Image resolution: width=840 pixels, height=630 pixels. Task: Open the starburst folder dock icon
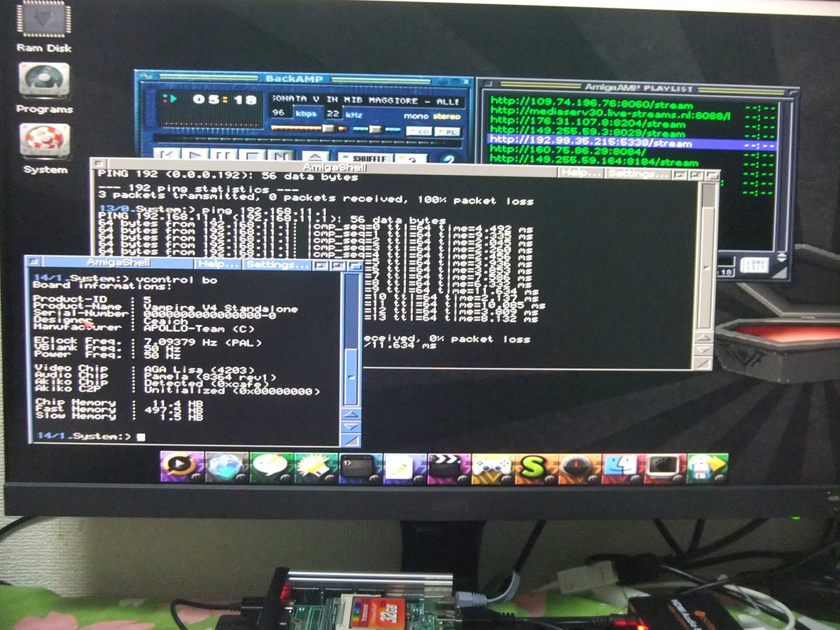(316, 468)
